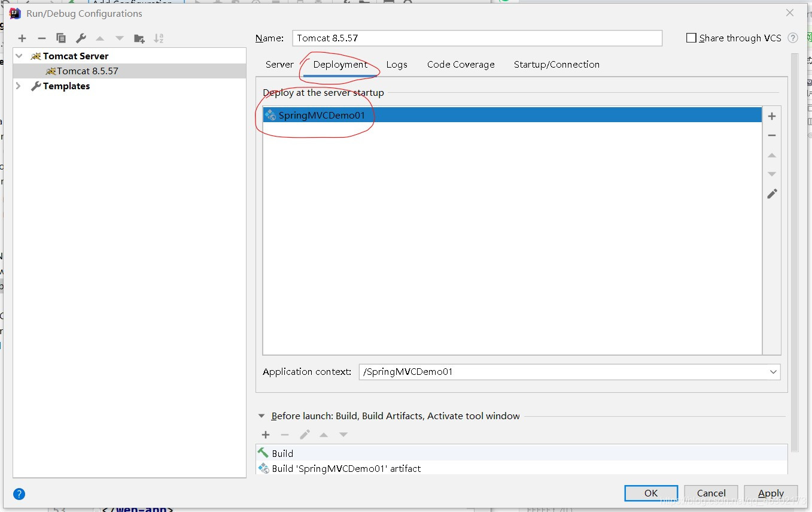This screenshot has width=812, height=512.
Task: Edit the selected Before launch task
Action: coord(305,435)
